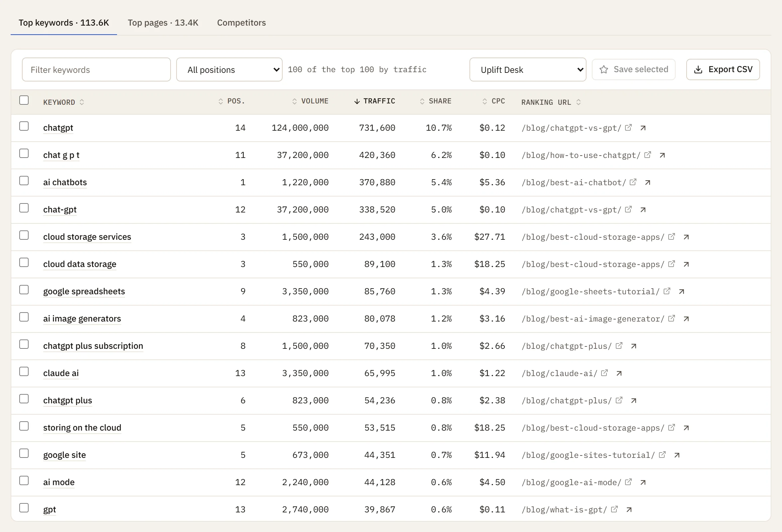Image resolution: width=782 pixels, height=532 pixels.
Task: Click arrow icon in ai mode row
Action: tap(643, 482)
